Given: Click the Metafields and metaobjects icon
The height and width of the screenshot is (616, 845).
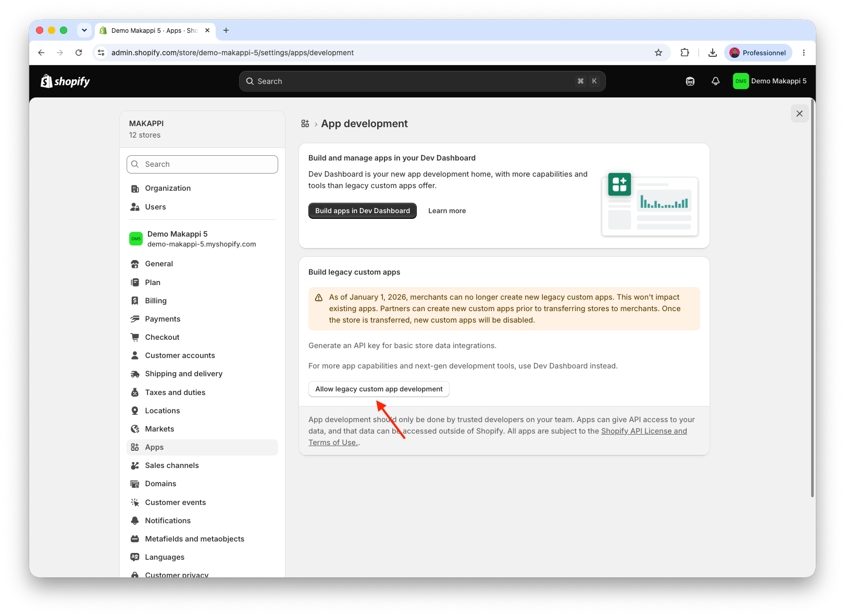Looking at the screenshot, I should [x=135, y=539].
